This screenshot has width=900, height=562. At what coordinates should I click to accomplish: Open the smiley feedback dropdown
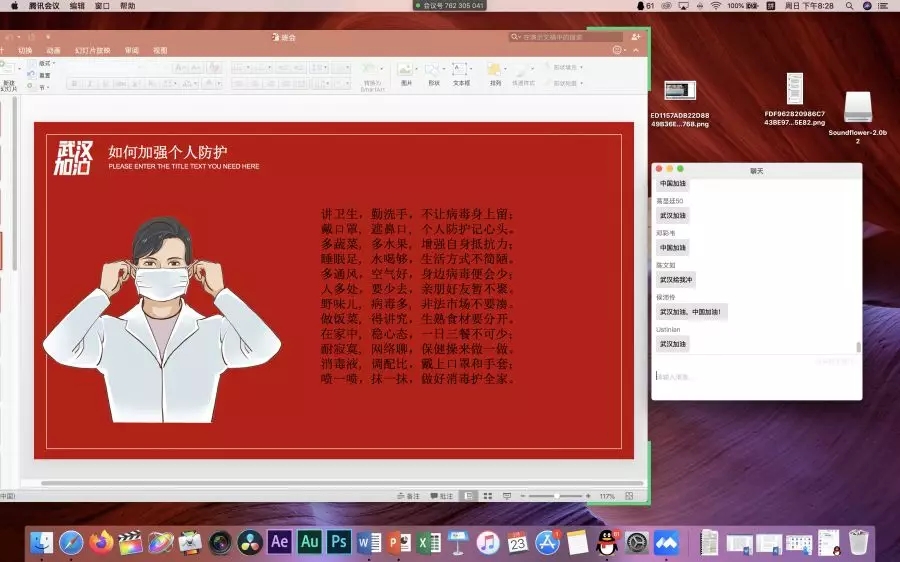pyautogui.click(x=619, y=50)
